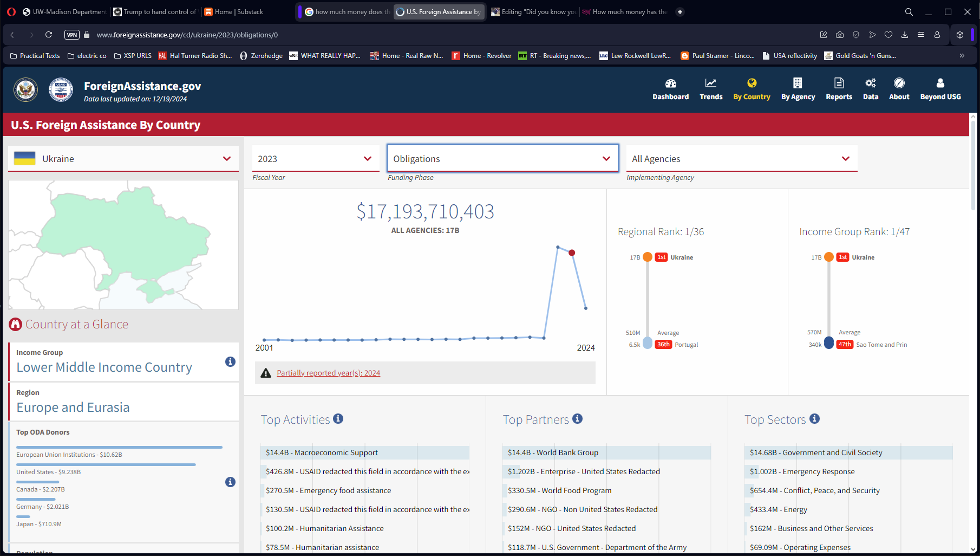Image resolution: width=980 pixels, height=556 pixels.
Task: Click dark blue Sao Tome marker on Income Rank
Action: (829, 344)
